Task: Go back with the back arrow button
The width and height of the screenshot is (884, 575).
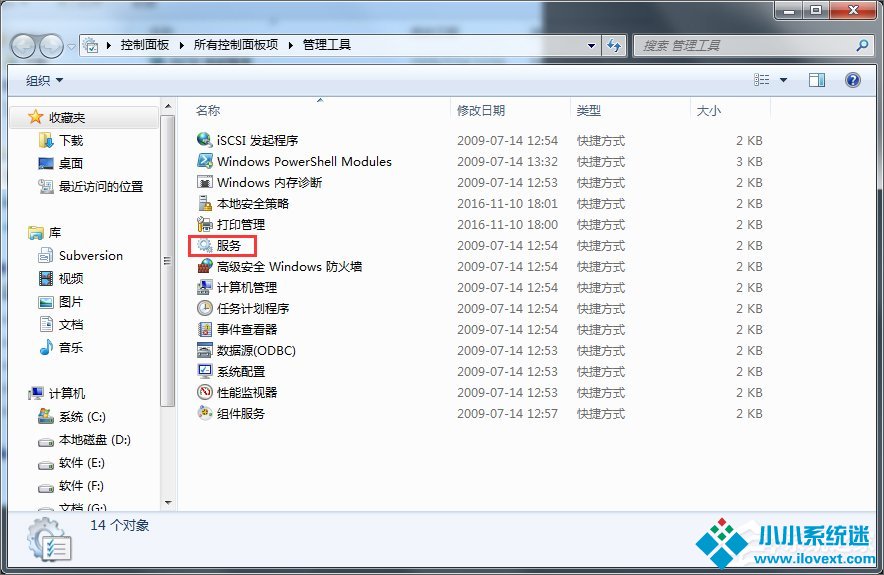Action: click(23, 46)
